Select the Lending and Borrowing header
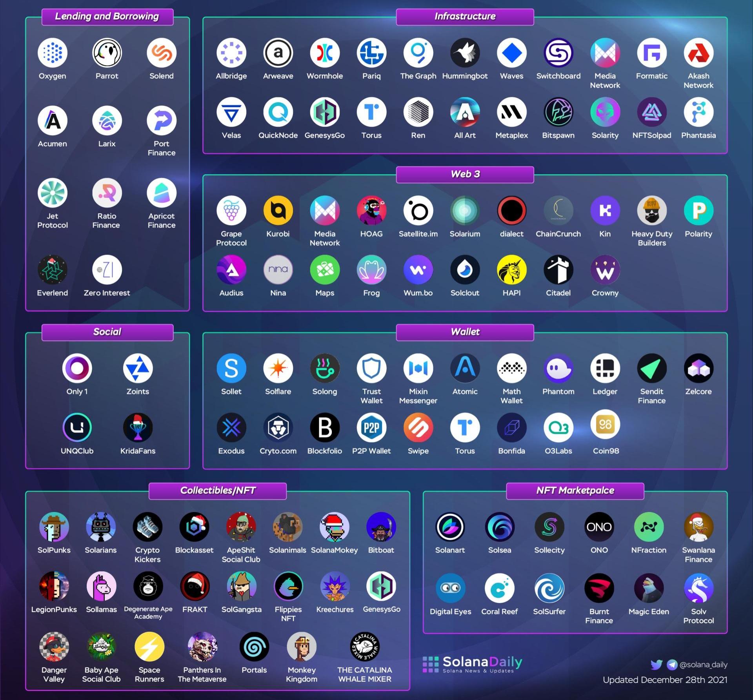The height and width of the screenshot is (700, 753). tap(107, 16)
